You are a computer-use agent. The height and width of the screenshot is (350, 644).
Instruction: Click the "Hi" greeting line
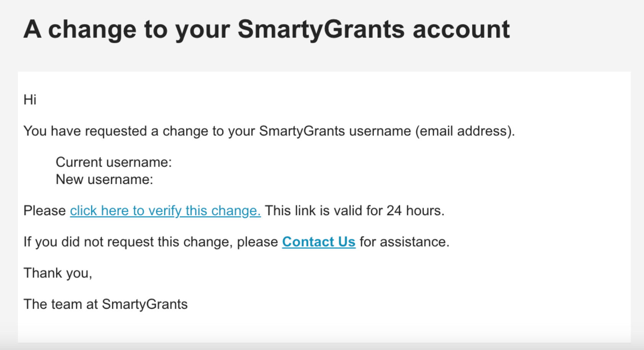point(30,100)
